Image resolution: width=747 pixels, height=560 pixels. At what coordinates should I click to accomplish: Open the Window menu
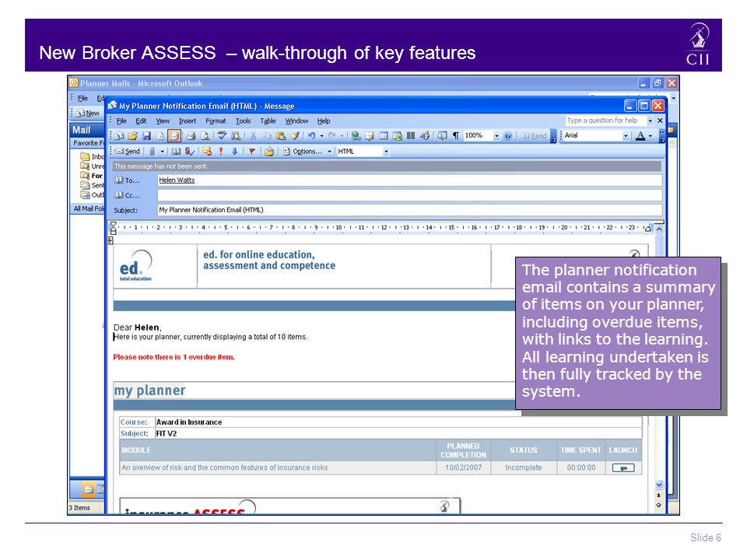(296, 121)
